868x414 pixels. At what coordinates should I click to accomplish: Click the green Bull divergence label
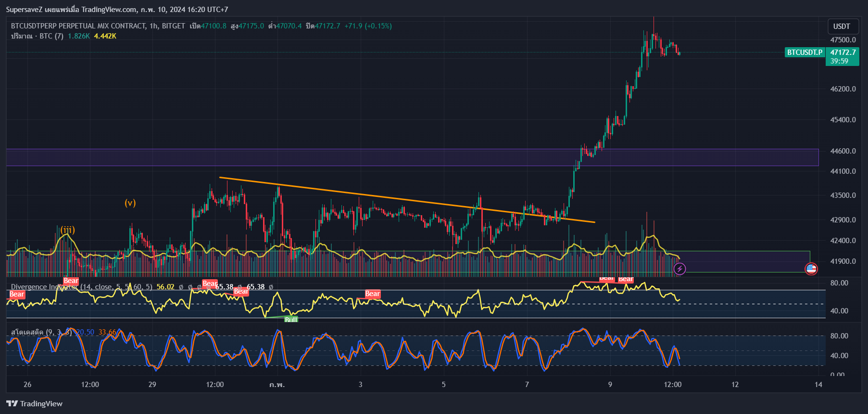291,320
